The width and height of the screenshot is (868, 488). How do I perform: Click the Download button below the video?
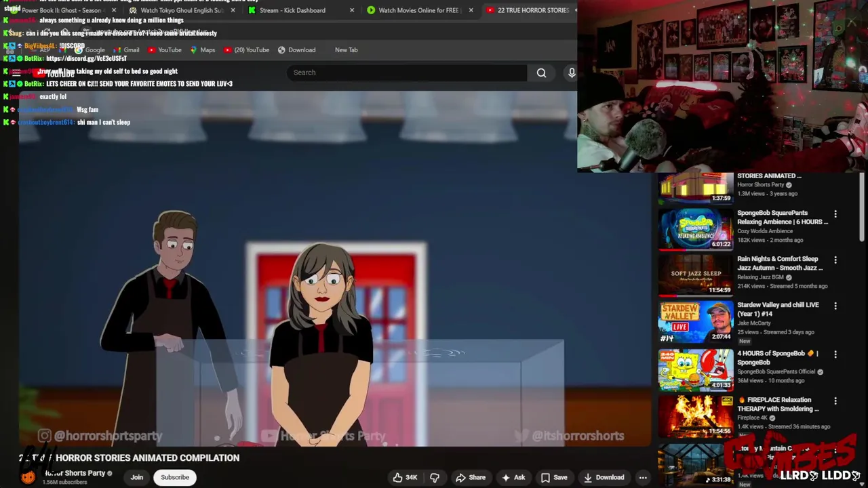[x=604, y=477]
